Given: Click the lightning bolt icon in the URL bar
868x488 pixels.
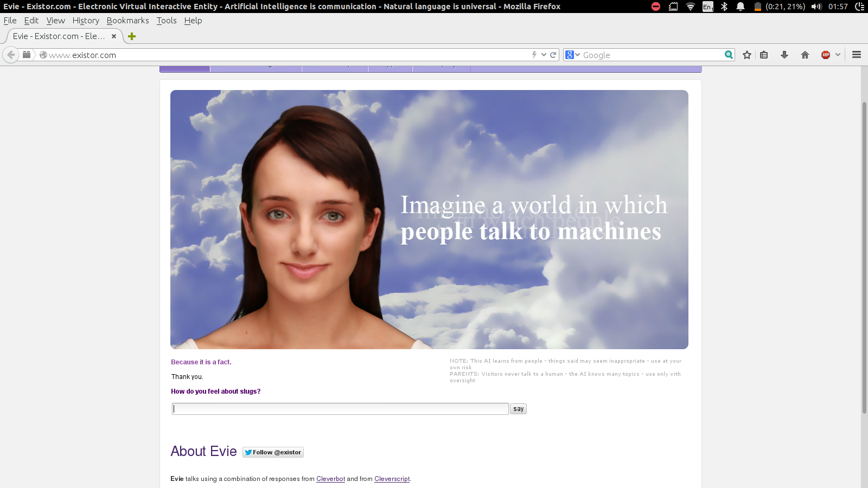Looking at the screenshot, I should click(x=534, y=55).
